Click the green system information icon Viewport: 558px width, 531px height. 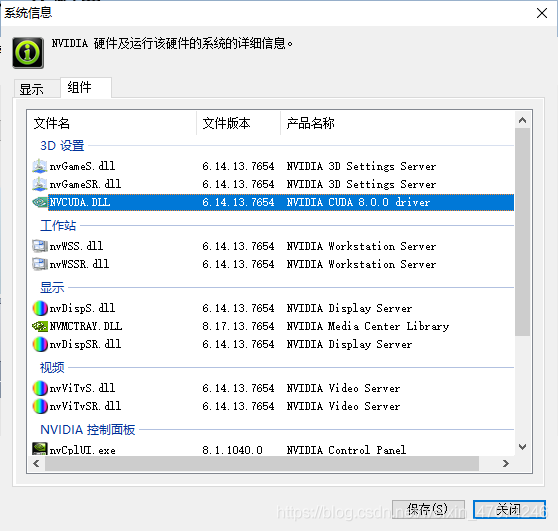pyautogui.click(x=28, y=53)
